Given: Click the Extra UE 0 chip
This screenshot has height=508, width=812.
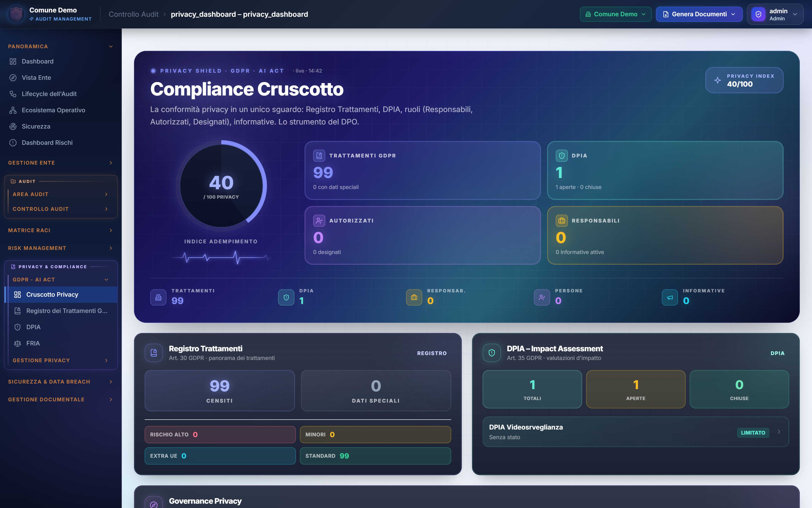Looking at the screenshot, I should click(x=220, y=456).
